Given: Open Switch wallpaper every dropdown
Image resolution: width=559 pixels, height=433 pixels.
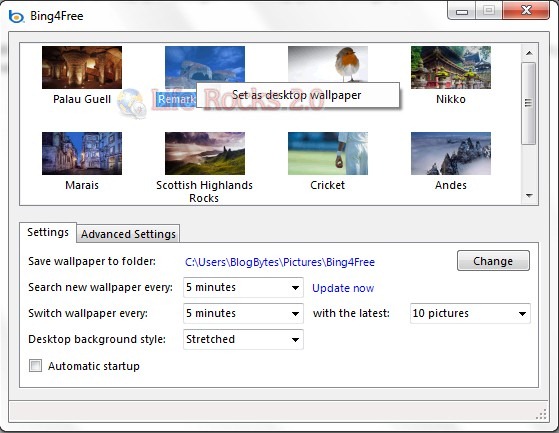Looking at the screenshot, I should click(x=243, y=313).
